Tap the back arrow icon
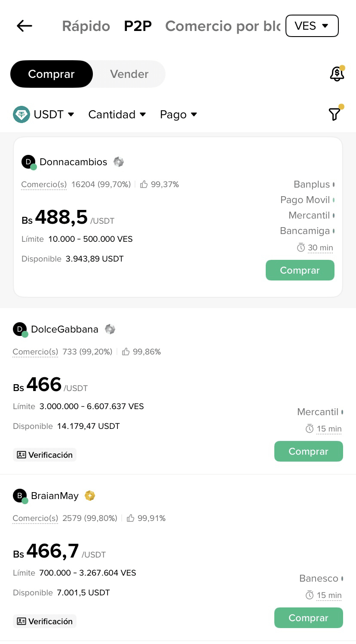 point(25,26)
